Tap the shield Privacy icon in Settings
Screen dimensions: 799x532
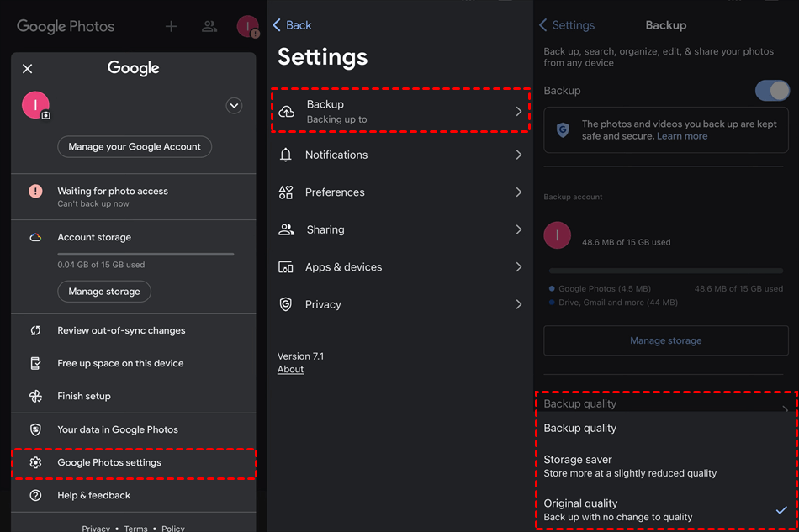click(286, 304)
